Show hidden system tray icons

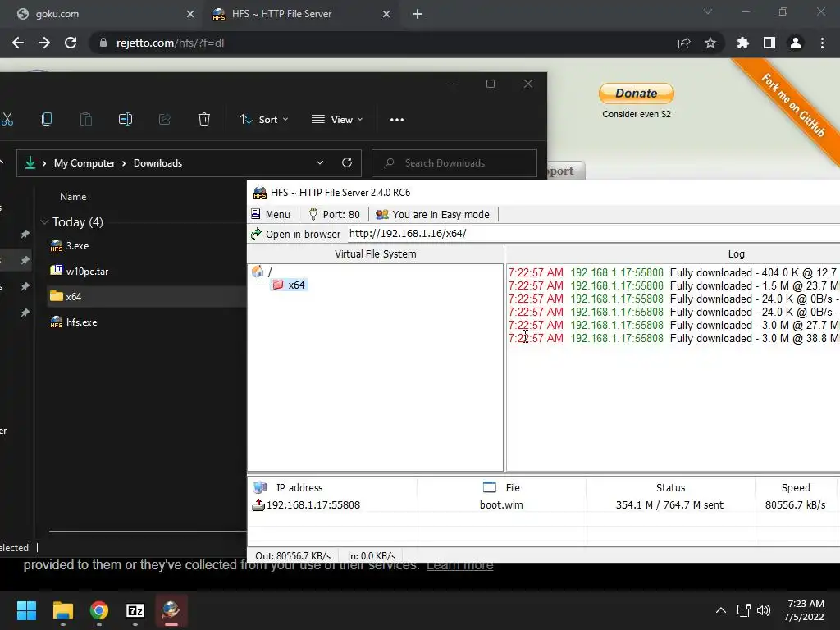(x=721, y=610)
